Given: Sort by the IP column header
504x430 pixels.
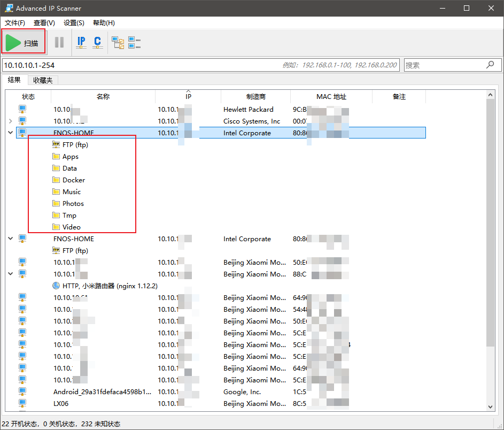Looking at the screenshot, I should pos(188,96).
